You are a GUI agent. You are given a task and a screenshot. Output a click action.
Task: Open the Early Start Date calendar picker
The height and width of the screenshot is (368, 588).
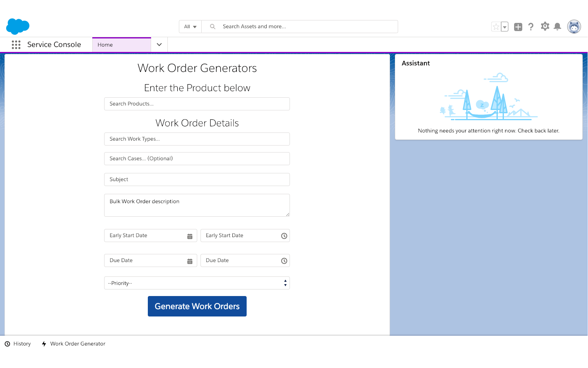[x=190, y=236]
